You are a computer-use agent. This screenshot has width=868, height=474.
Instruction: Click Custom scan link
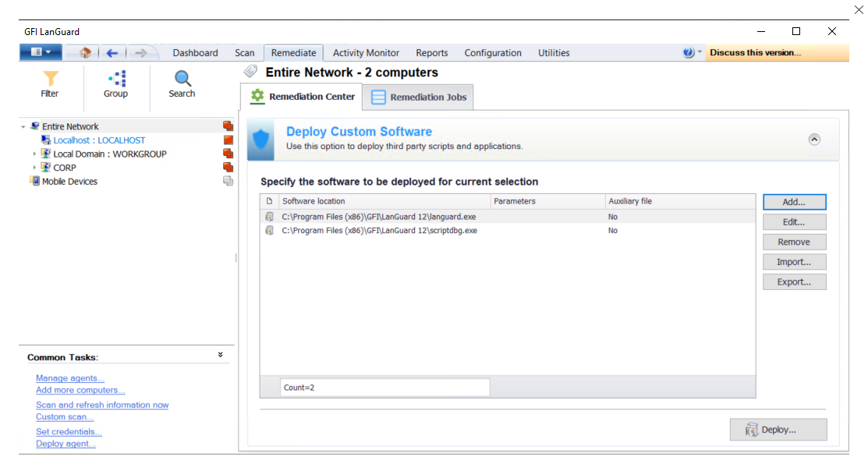point(65,417)
